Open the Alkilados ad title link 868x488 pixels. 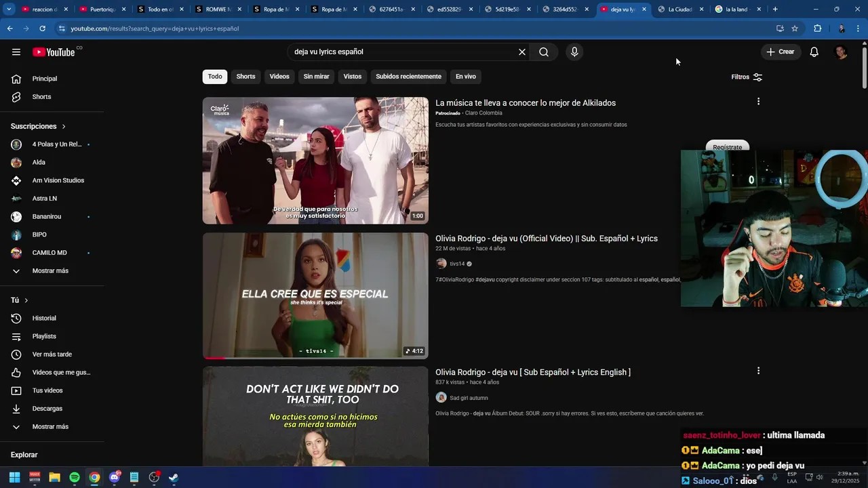[x=526, y=103]
